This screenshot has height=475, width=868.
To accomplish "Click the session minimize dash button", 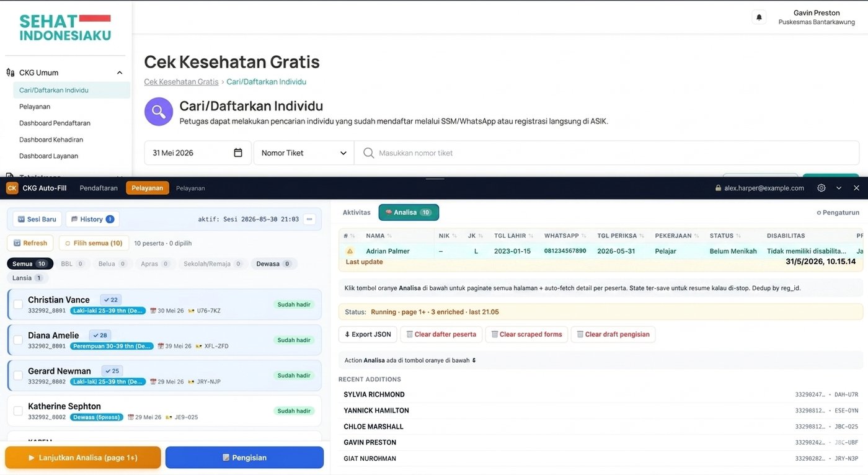I will (310, 219).
